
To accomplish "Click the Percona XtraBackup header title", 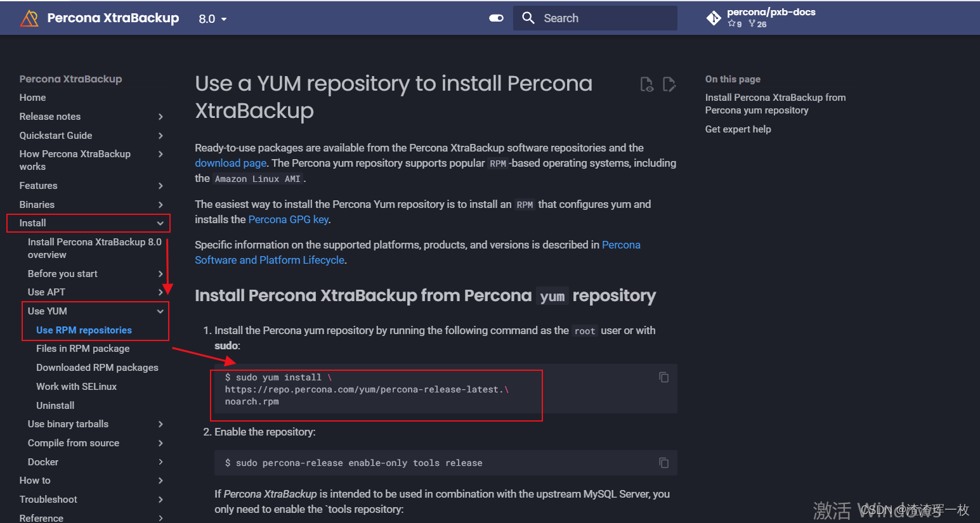I will click(113, 18).
